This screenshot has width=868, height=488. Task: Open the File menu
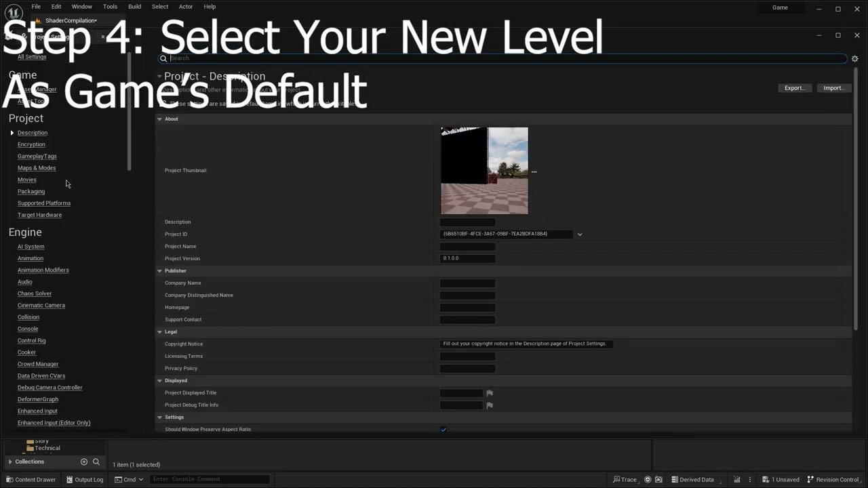[x=36, y=7]
